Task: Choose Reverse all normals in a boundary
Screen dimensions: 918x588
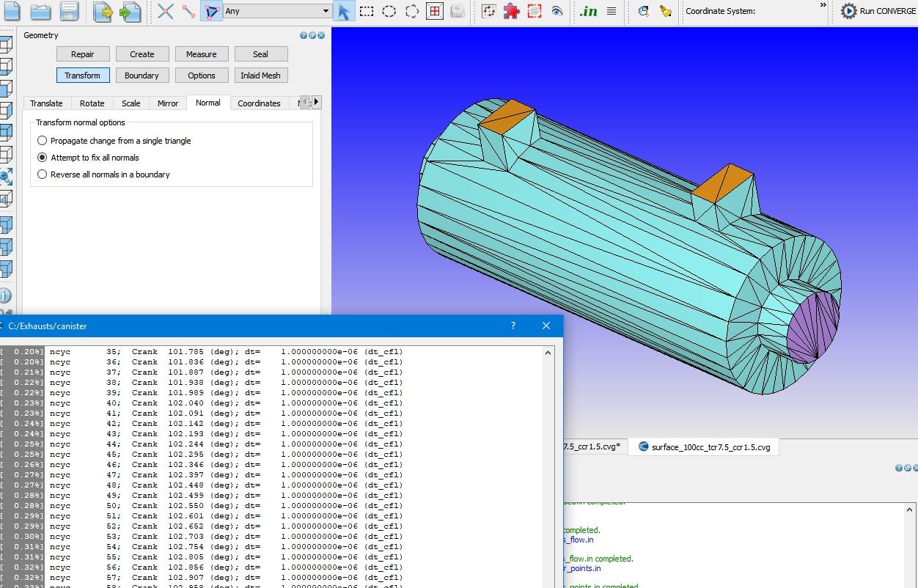Action: 43,174
